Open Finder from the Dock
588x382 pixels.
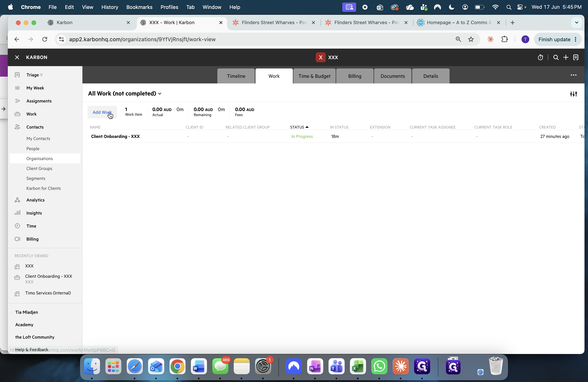[92, 366]
